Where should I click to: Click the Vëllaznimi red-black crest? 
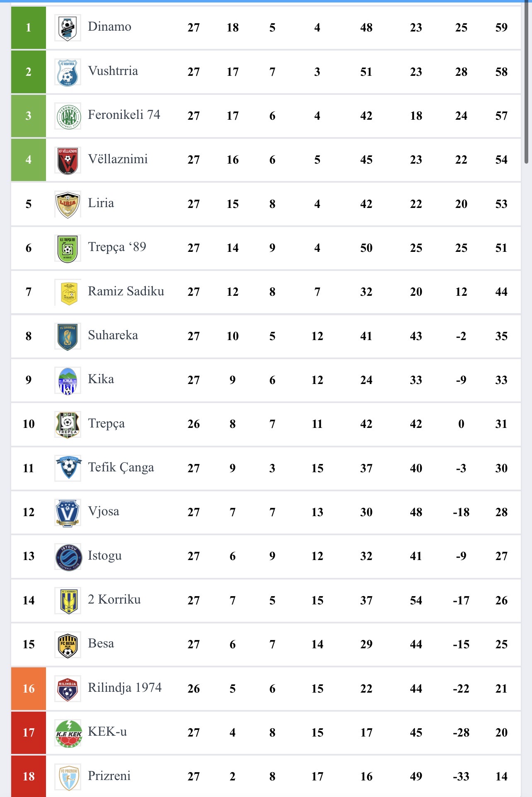68,160
